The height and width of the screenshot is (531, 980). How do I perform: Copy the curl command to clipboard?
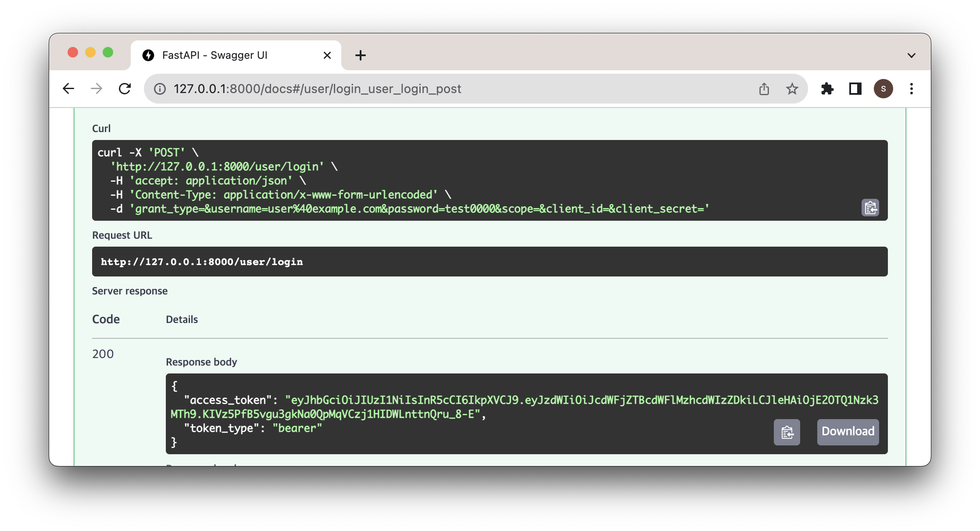870,208
